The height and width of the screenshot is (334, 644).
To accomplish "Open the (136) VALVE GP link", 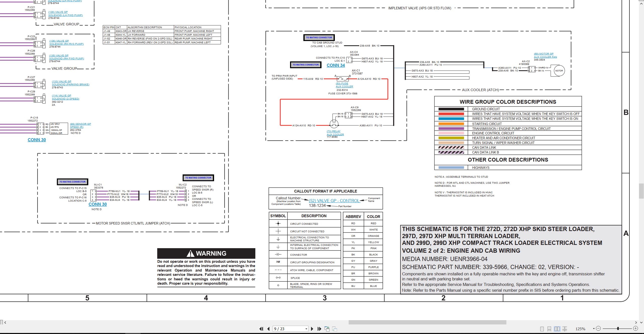I will click(59, 41).
